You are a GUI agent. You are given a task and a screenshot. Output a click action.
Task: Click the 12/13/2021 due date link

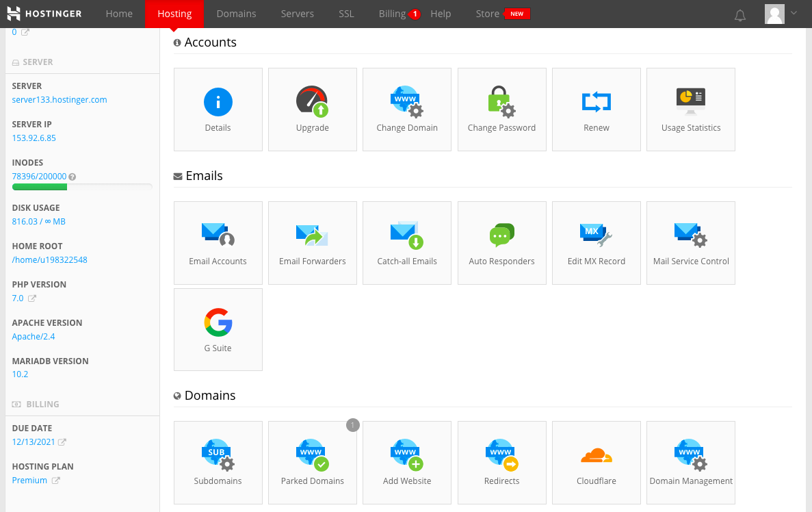pyautogui.click(x=33, y=441)
